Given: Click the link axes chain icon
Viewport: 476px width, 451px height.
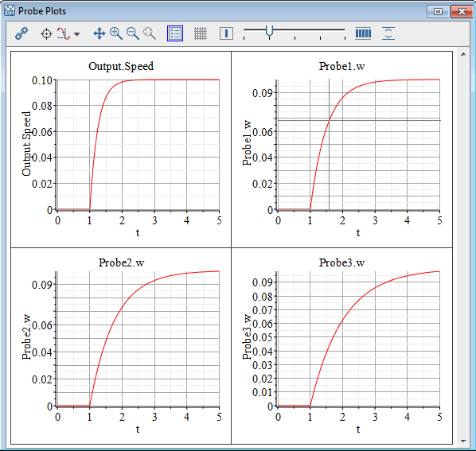Looking at the screenshot, I should tap(21, 33).
